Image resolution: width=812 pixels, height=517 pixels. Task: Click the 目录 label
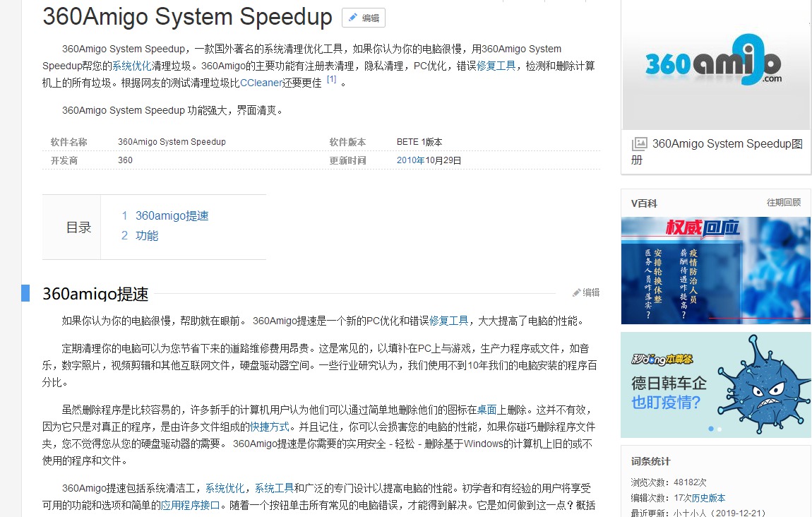[78, 227]
